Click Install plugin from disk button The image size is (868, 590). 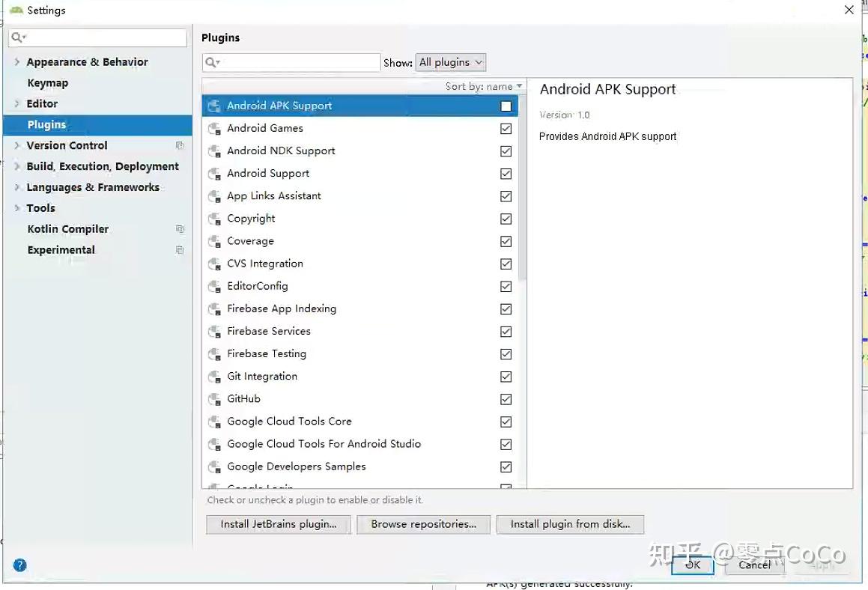click(x=570, y=524)
